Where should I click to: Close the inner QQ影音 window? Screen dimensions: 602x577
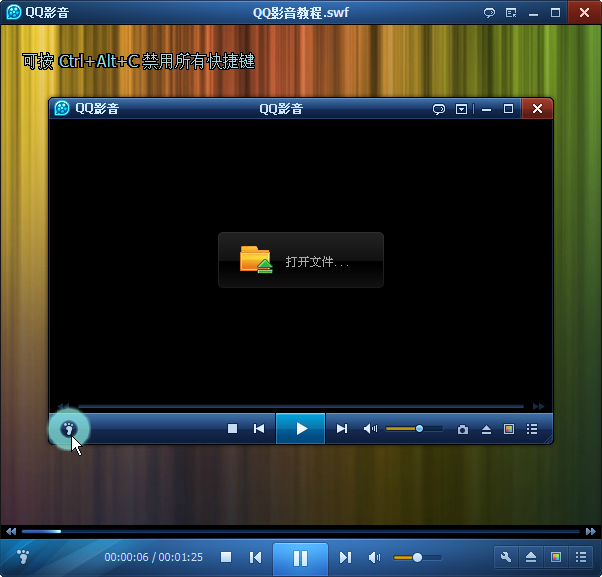[537, 109]
